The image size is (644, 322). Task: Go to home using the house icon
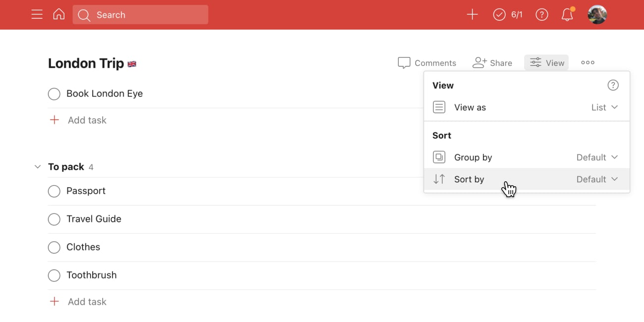(x=58, y=14)
